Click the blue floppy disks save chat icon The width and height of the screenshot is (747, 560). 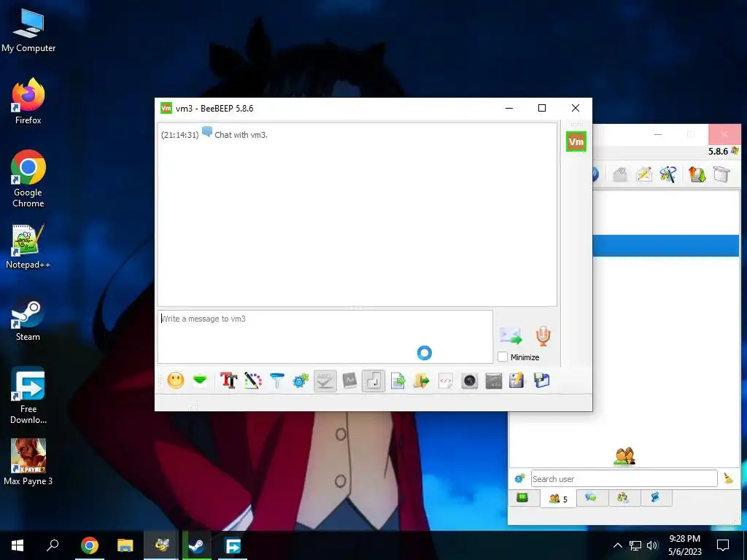[x=542, y=381]
